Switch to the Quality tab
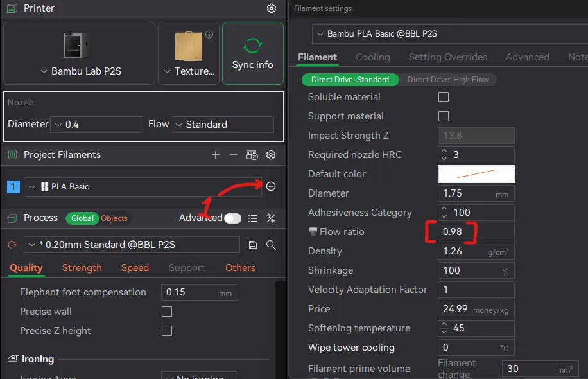 pos(26,268)
